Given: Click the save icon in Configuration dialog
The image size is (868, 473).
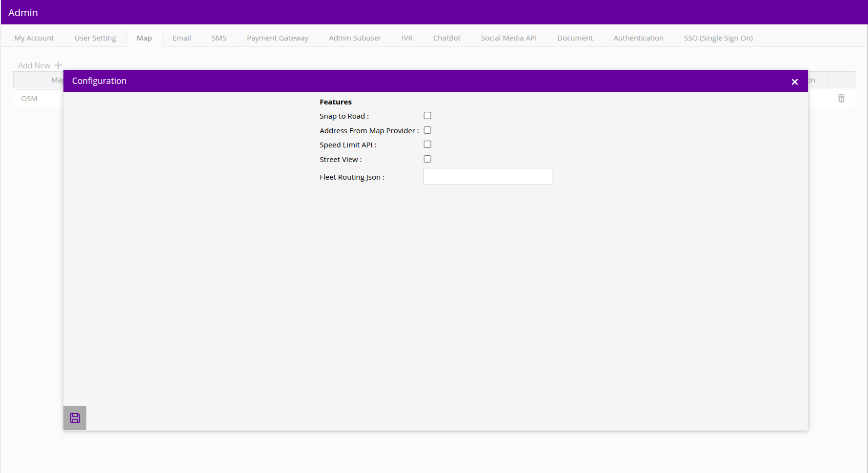Looking at the screenshot, I should pos(75,418).
